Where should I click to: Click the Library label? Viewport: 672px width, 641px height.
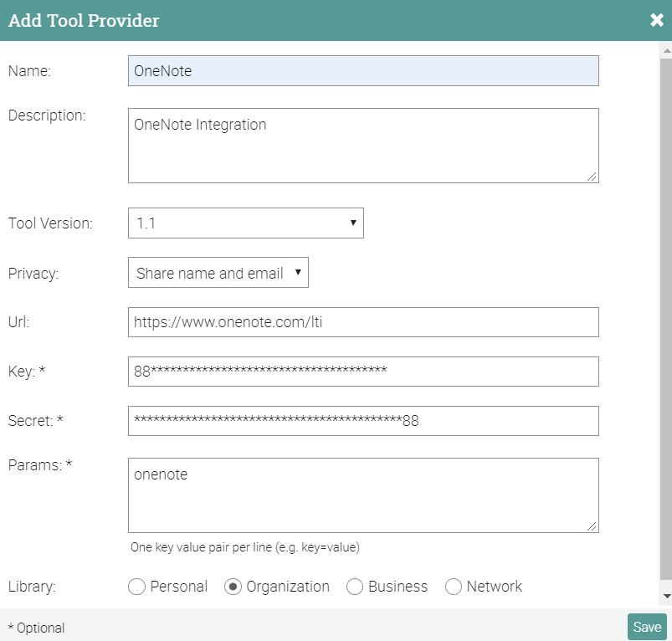tap(32, 587)
